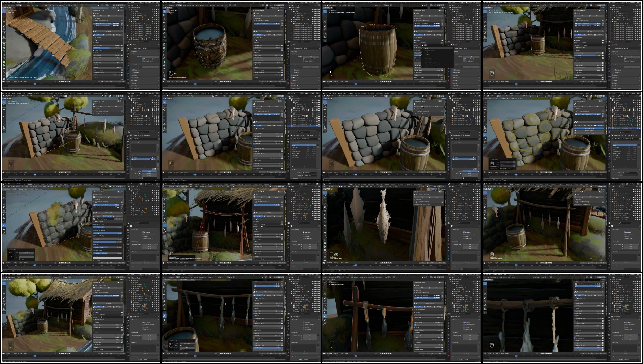Screen dimensions: 643x364
Task: Select Rotate tool in barrel material-dropdown frame
Action: point(325,22)
